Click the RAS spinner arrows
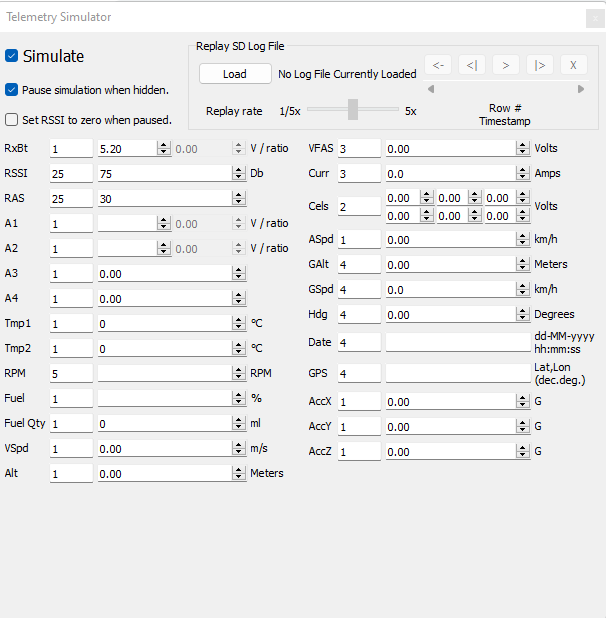This screenshot has height=618, width=606. [238, 198]
